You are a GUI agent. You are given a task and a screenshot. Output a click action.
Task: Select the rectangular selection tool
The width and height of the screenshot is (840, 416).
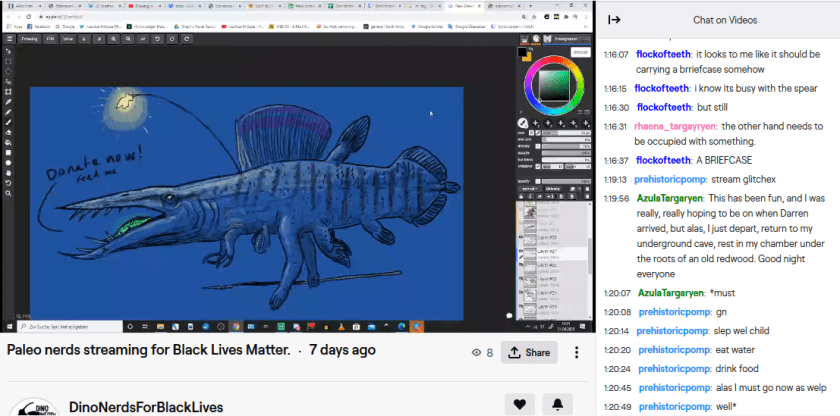pyautogui.click(x=8, y=61)
